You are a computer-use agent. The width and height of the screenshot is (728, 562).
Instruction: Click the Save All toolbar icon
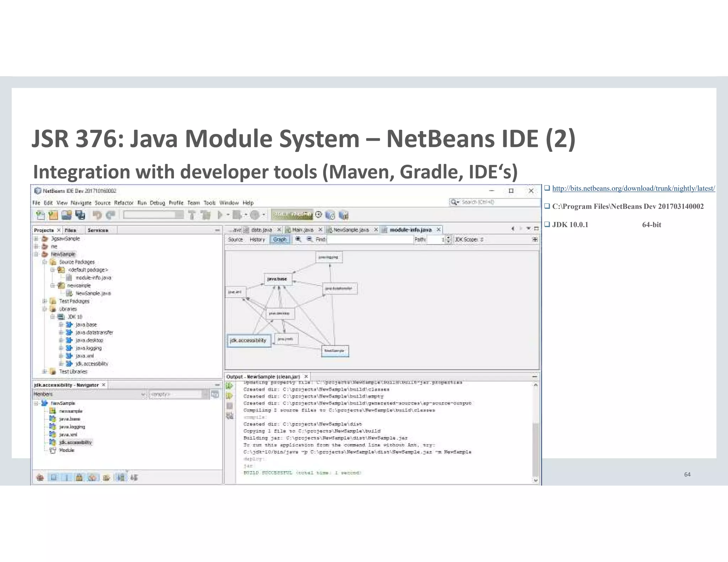tap(81, 215)
